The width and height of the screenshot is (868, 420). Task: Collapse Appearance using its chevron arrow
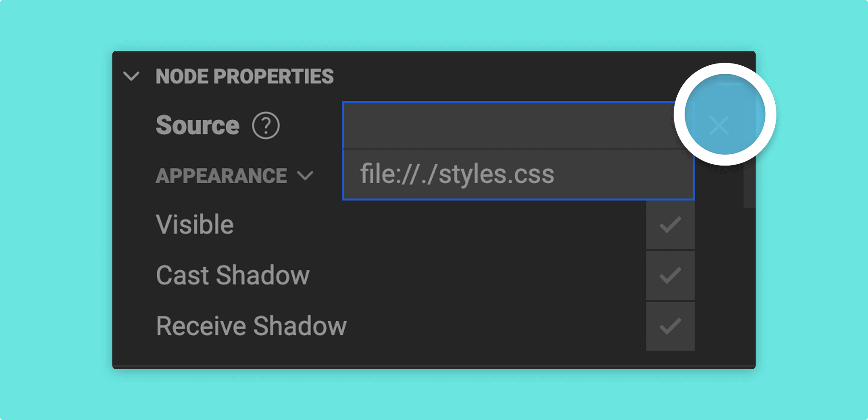pyautogui.click(x=305, y=176)
